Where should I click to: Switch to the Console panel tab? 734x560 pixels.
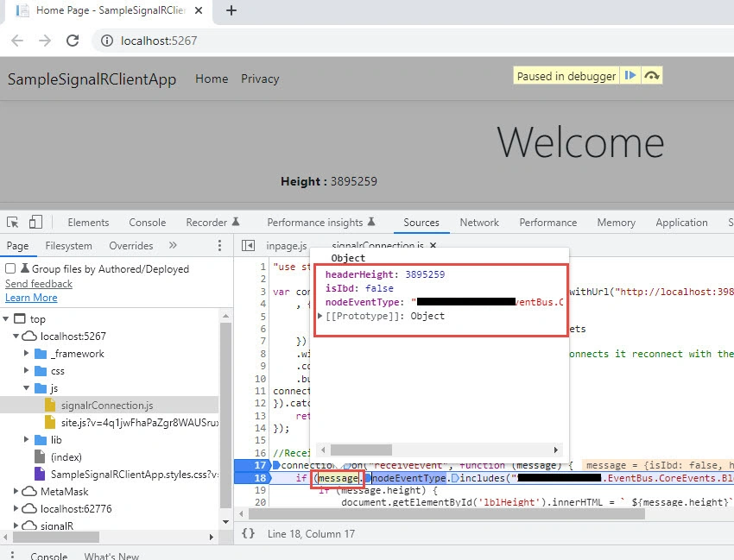pyautogui.click(x=147, y=223)
